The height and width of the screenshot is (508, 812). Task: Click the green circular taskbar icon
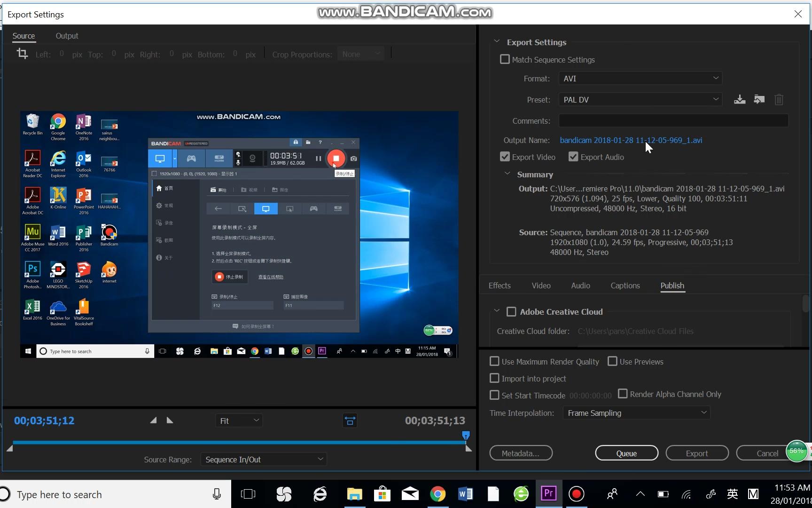point(521,494)
